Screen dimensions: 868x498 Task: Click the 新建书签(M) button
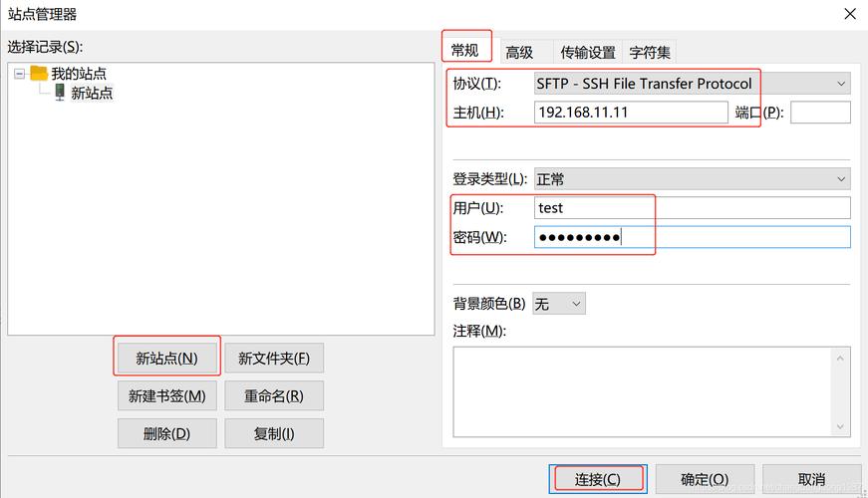pos(166,395)
